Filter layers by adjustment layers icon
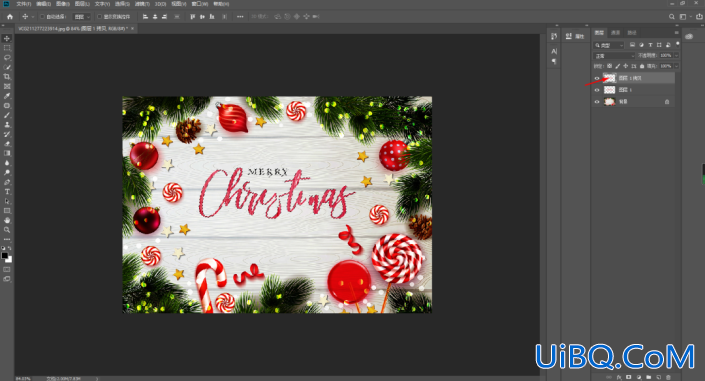Viewport: 705px width, 381px height. [x=641, y=45]
